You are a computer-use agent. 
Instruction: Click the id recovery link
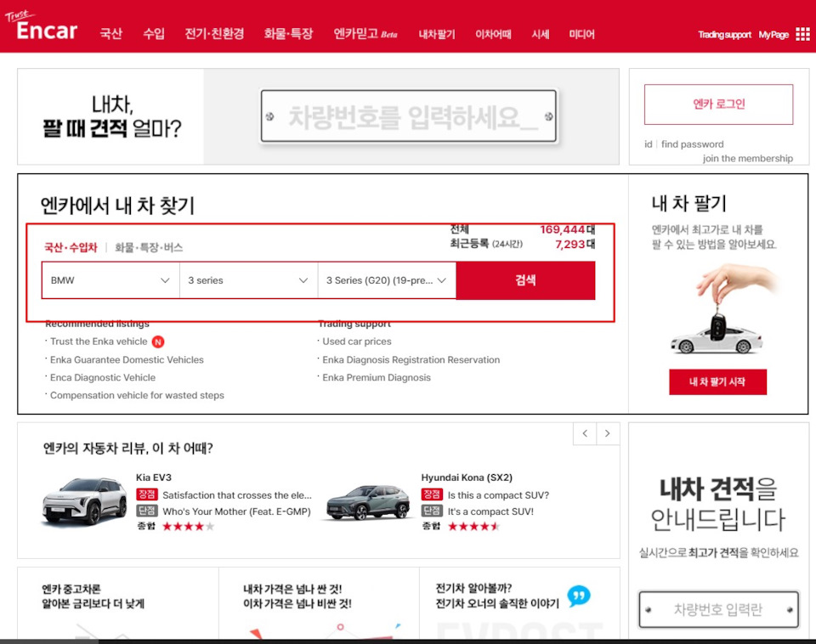coord(648,144)
